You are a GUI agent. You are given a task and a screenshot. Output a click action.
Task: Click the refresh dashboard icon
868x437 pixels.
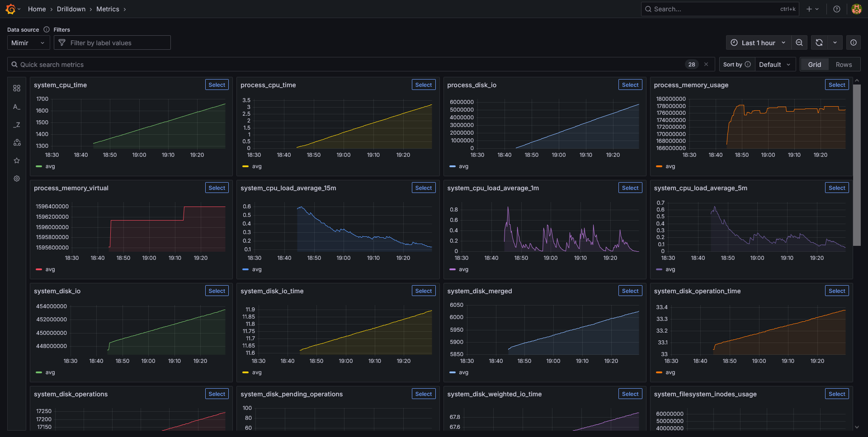pyautogui.click(x=819, y=42)
